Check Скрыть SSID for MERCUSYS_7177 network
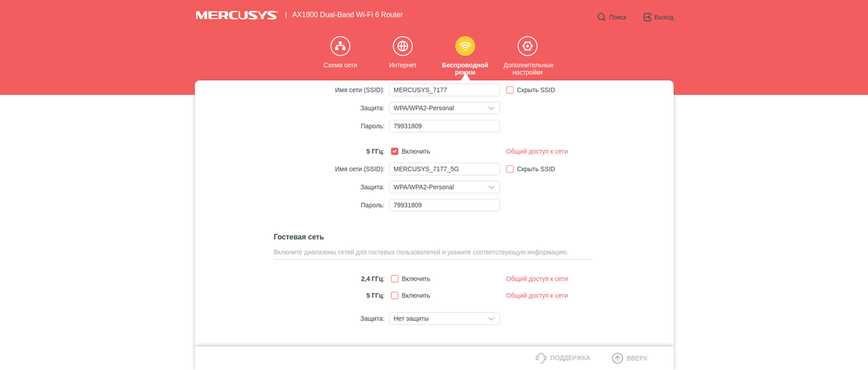868x370 pixels. 510,90
